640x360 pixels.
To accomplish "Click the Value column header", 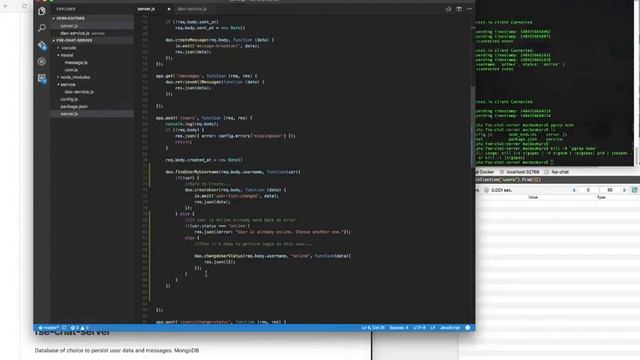I will click(x=533, y=198).
